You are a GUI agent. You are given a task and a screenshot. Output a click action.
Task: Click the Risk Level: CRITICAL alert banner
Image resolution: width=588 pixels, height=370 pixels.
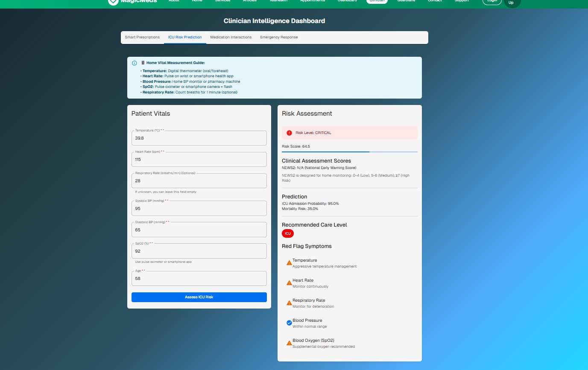pyautogui.click(x=350, y=133)
